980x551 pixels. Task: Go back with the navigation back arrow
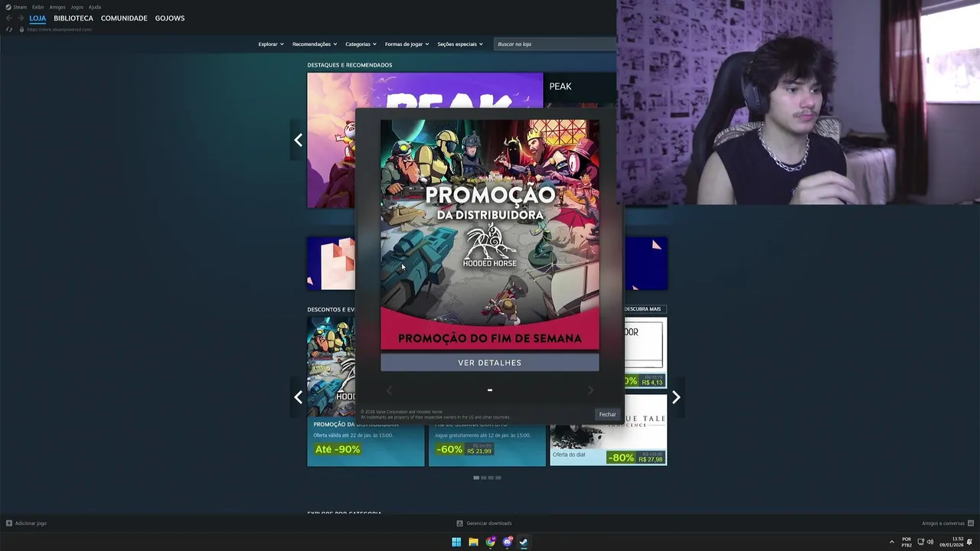[x=9, y=18]
